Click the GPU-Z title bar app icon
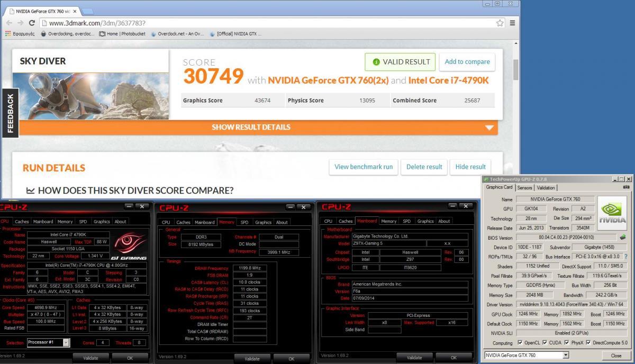 click(487, 179)
